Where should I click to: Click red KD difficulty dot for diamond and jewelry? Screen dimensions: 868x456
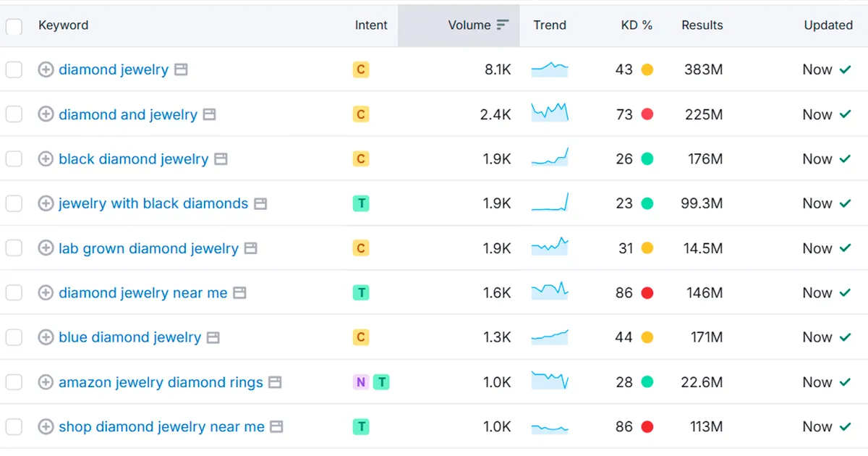pos(647,114)
